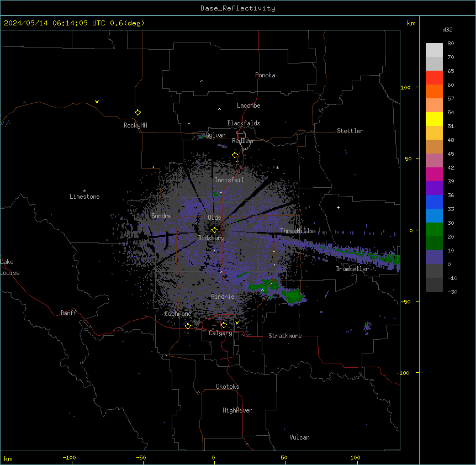Select the magenta 39 to 42 dBZ swatch

434,174
